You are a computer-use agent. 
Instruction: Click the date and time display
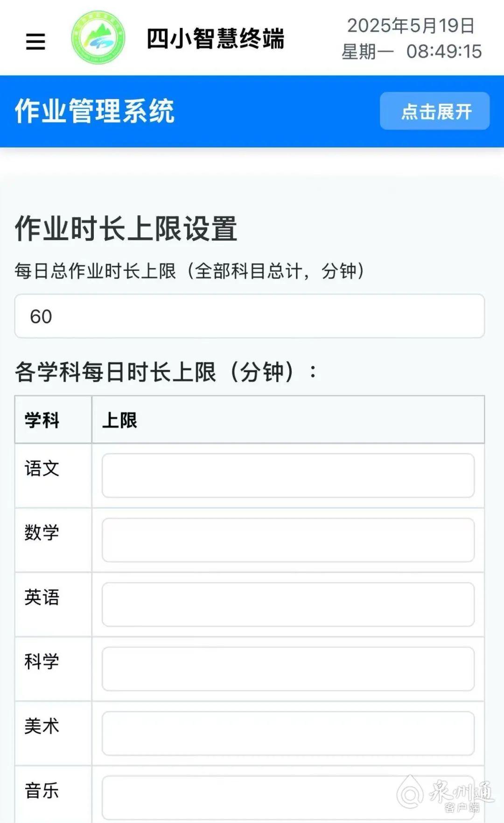tap(411, 38)
